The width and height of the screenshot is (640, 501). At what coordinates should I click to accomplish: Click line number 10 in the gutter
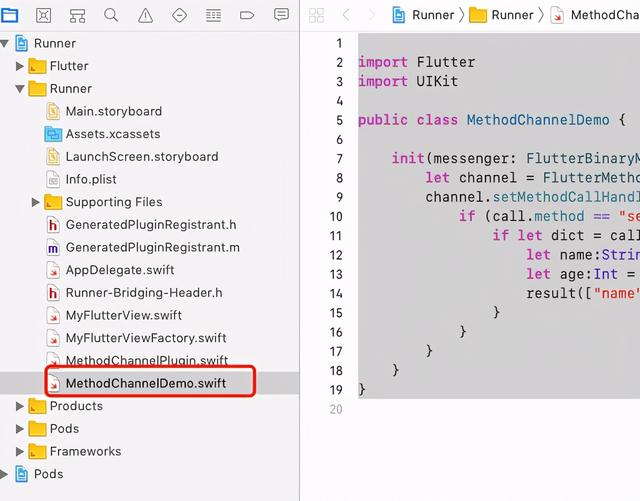336,216
